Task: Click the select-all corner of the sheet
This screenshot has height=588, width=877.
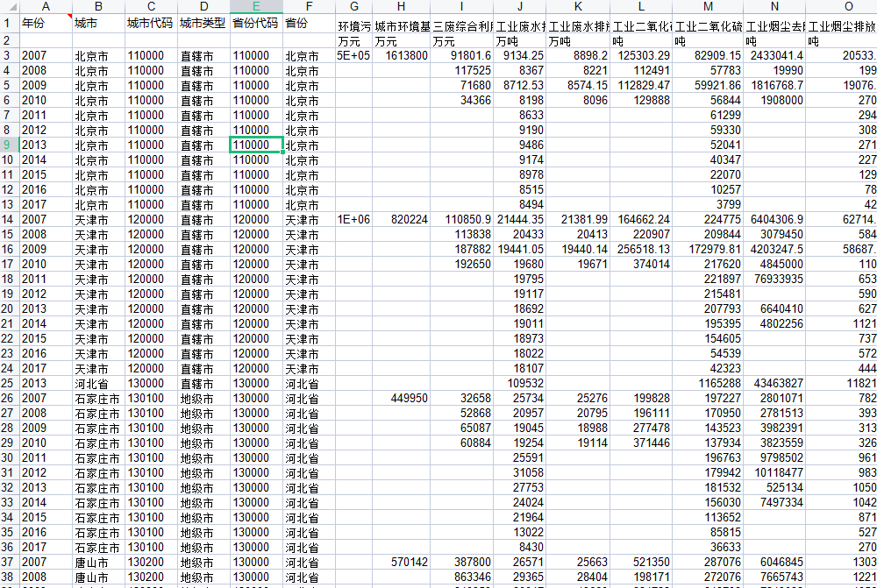Action: 9,7
